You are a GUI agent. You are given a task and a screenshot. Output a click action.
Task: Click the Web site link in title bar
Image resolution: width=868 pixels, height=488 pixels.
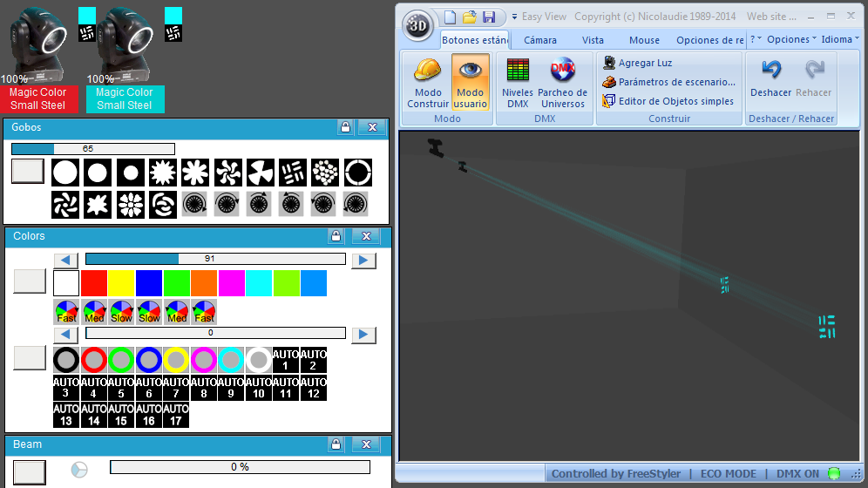click(x=771, y=17)
